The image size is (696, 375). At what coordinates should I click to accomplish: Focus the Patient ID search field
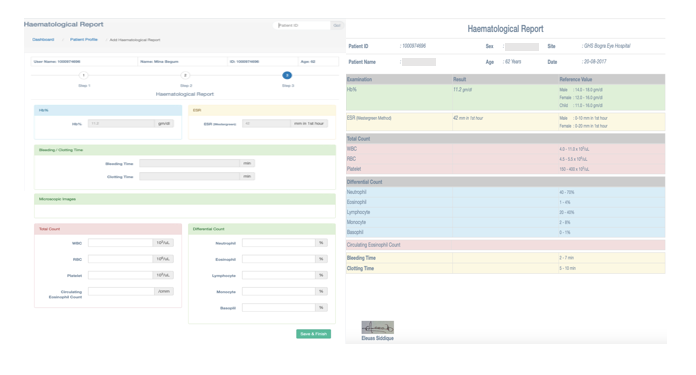tap(302, 25)
